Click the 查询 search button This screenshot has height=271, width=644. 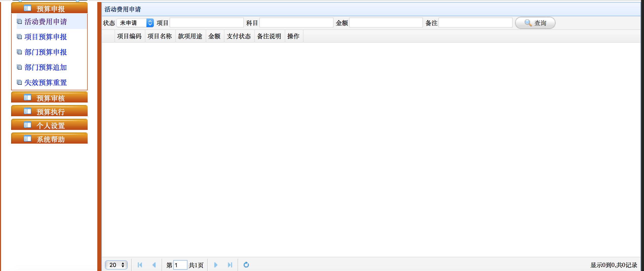pos(535,23)
